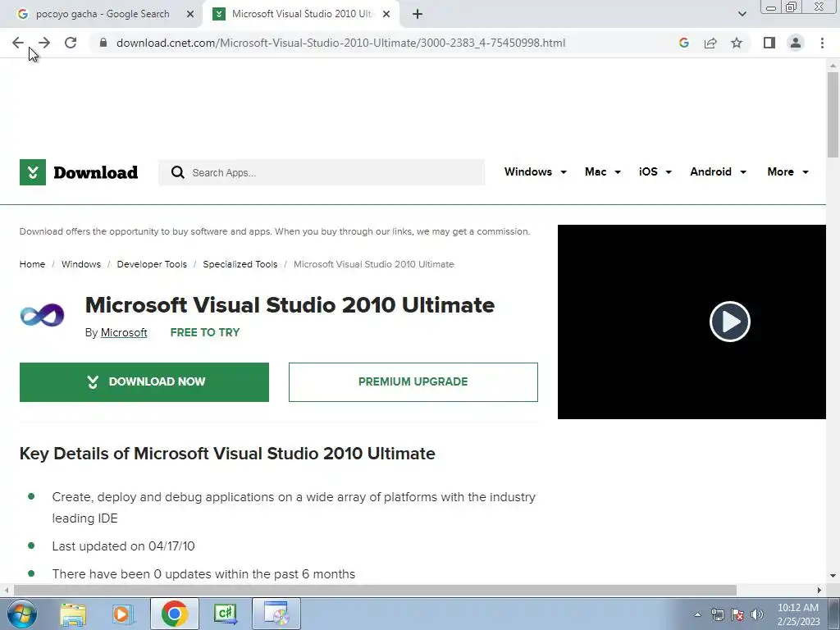840x630 pixels.
Task: Click the network tray icon
Action: (717, 614)
